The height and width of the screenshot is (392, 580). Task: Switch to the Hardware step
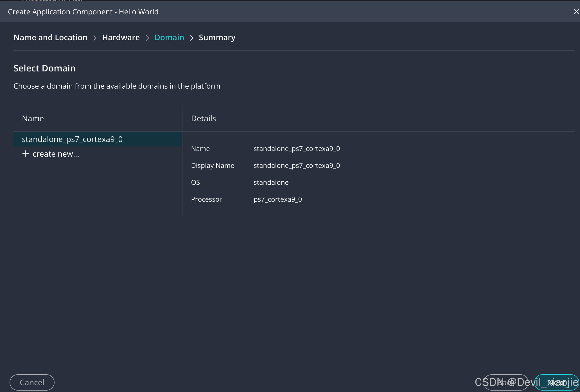(121, 37)
